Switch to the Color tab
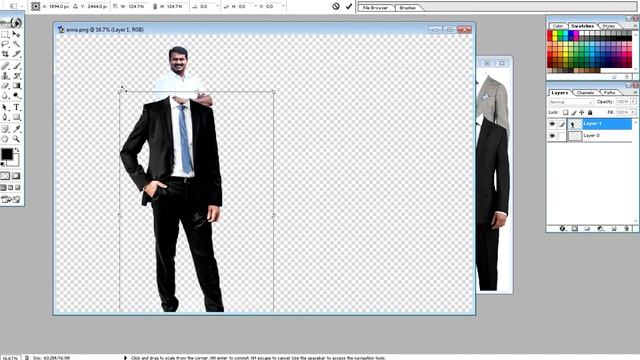 [558, 26]
